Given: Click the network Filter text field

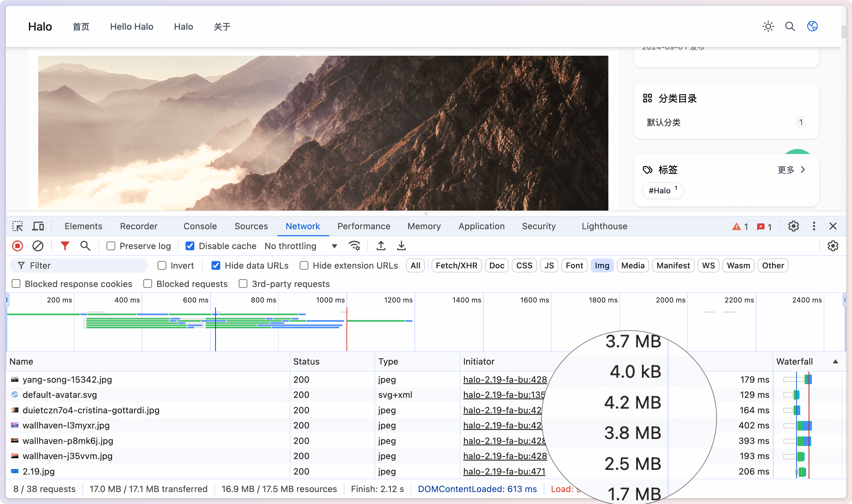Looking at the screenshot, I should tap(85, 266).
